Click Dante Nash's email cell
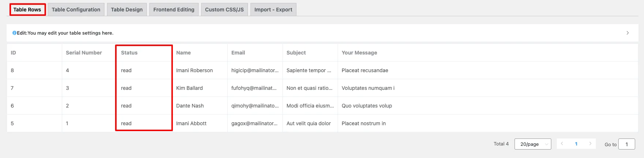This screenshot has width=644, height=158. click(x=255, y=106)
